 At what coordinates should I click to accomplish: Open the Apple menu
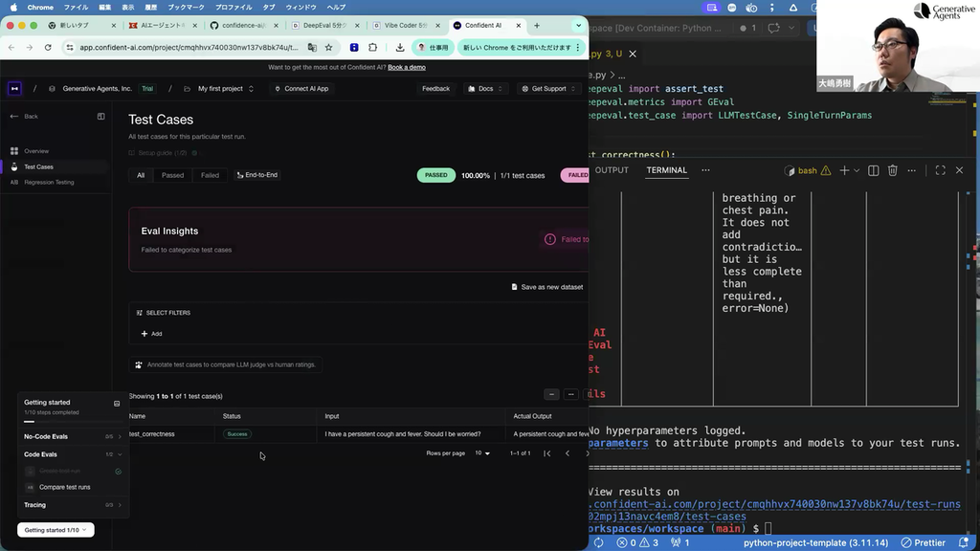[x=13, y=8]
